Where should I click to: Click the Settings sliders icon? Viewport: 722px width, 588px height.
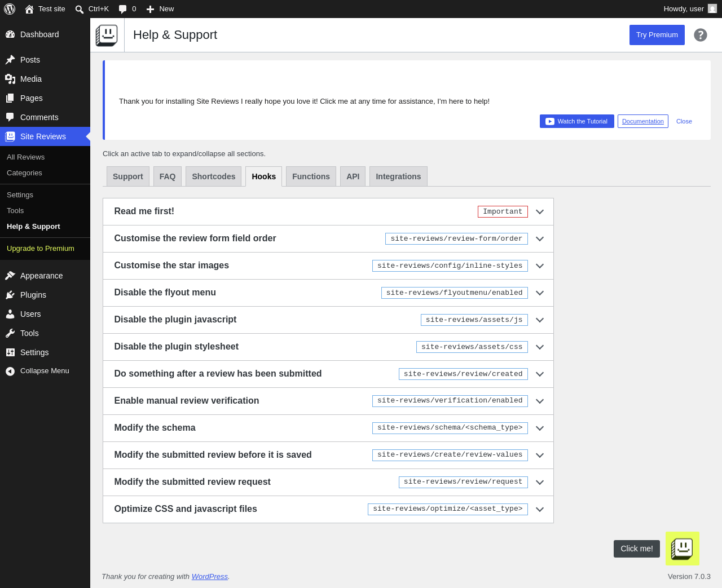coord(10,352)
